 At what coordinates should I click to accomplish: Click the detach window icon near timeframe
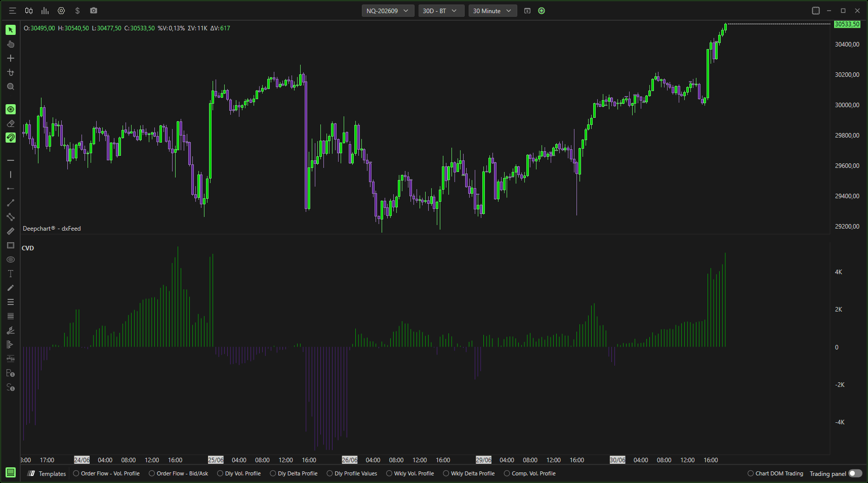(x=527, y=11)
